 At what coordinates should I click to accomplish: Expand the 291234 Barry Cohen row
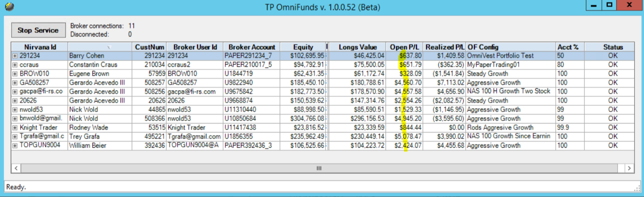[x=15, y=56]
